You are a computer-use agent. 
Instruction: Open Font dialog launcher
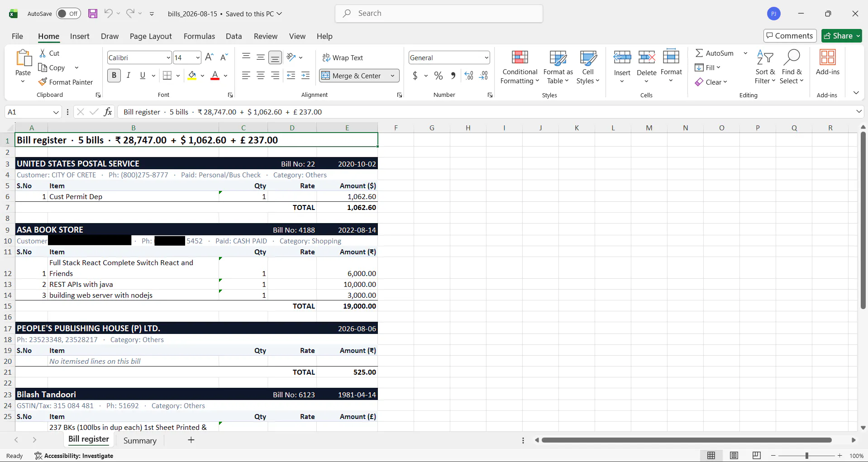[x=230, y=95]
